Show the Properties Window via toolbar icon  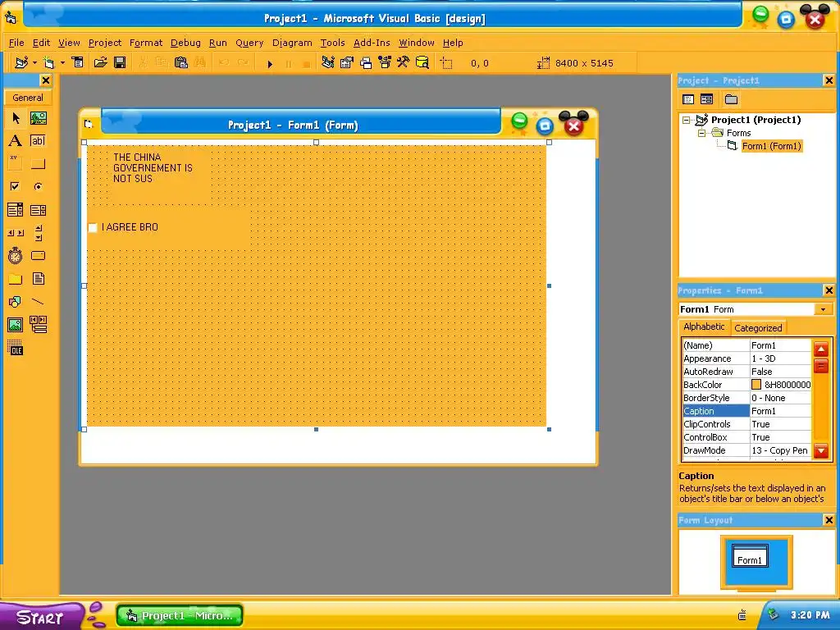click(x=347, y=62)
